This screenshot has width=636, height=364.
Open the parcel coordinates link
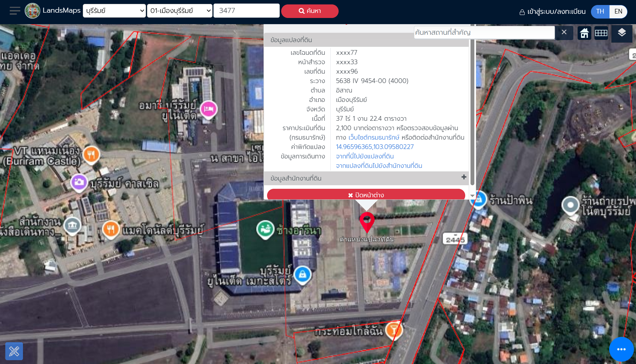pos(375,147)
